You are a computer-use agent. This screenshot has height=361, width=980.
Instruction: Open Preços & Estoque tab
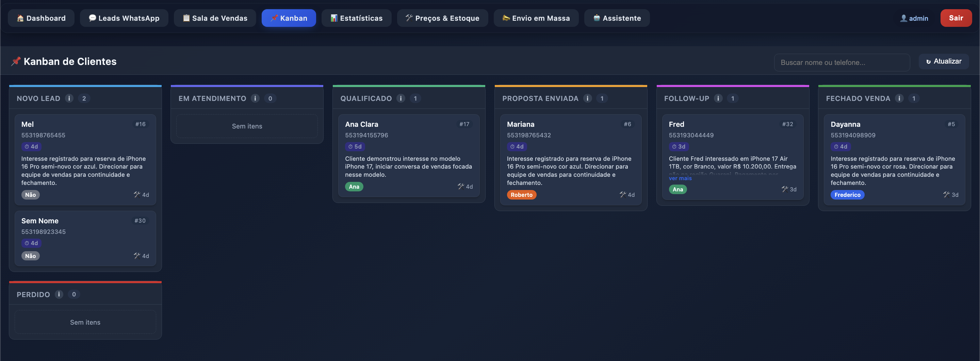pos(442,18)
